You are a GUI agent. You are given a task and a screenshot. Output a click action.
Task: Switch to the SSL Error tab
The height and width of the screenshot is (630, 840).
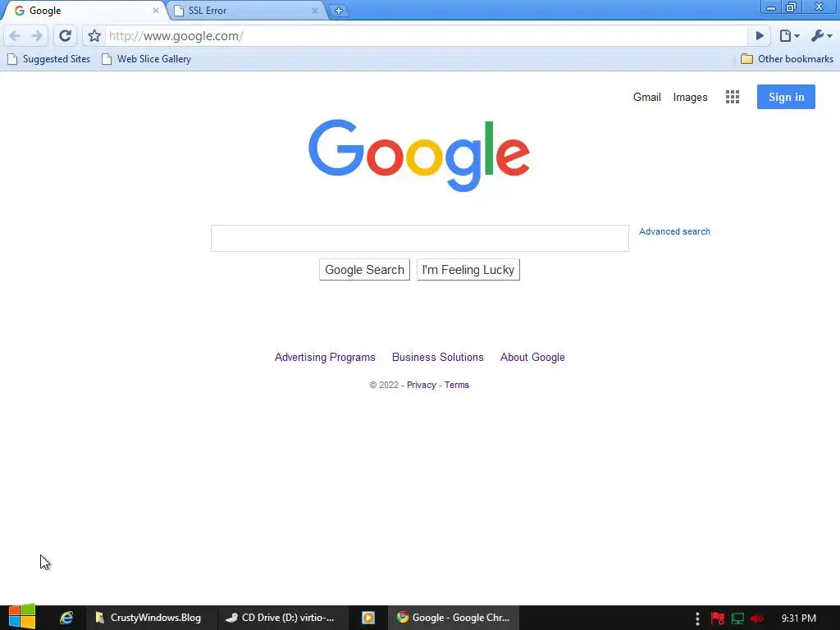pyautogui.click(x=246, y=10)
